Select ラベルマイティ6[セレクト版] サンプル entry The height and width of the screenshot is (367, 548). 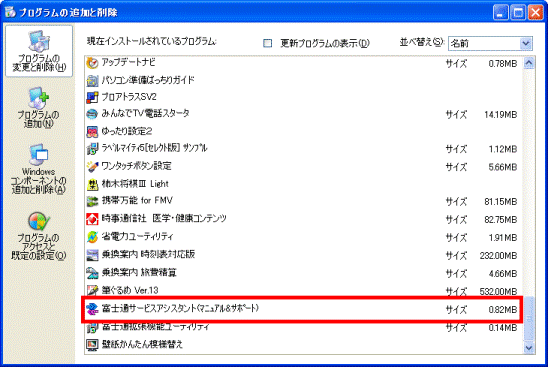pos(154,148)
